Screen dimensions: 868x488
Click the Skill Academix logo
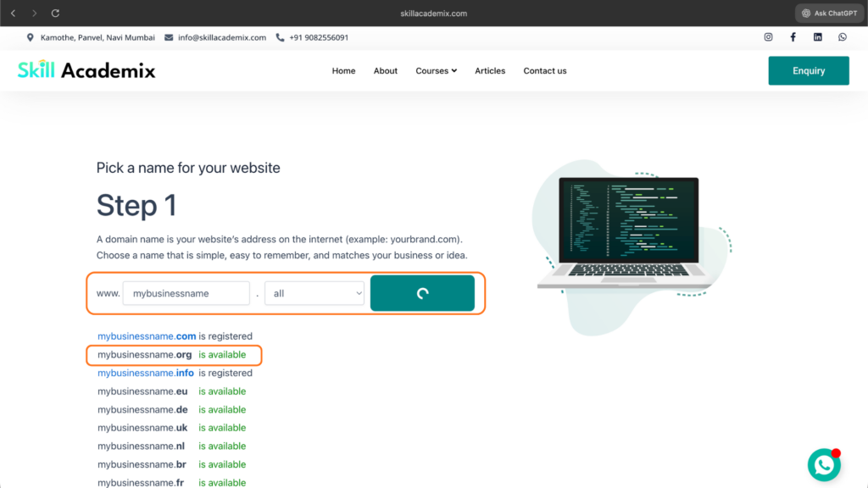[x=86, y=70]
